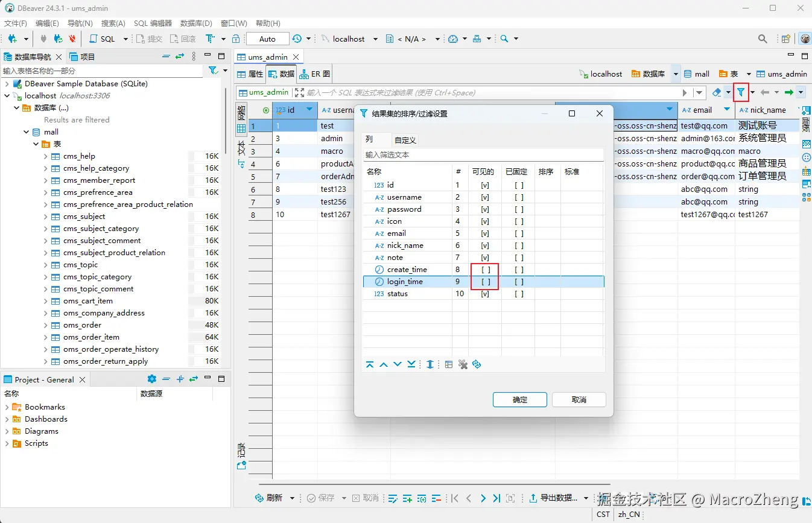Toggle visible checkbox for login_time column
The width and height of the screenshot is (812, 523).
point(485,282)
